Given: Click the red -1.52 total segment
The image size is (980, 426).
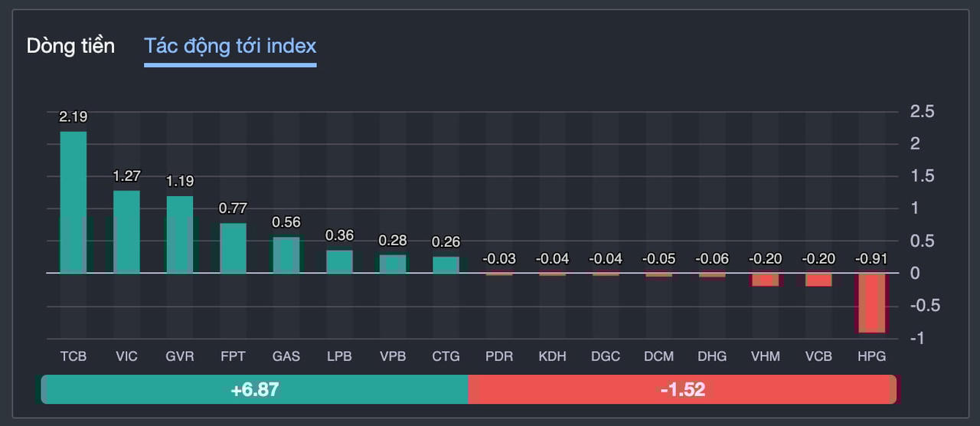Looking at the screenshot, I should 681,389.
